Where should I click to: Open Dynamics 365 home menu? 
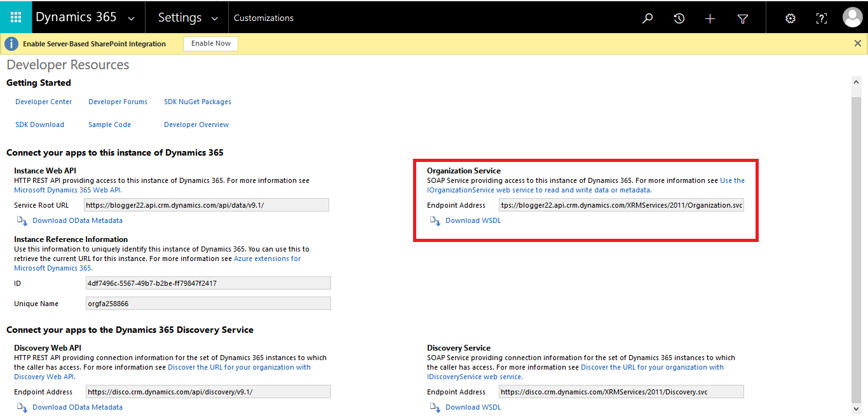coord(76,17)
